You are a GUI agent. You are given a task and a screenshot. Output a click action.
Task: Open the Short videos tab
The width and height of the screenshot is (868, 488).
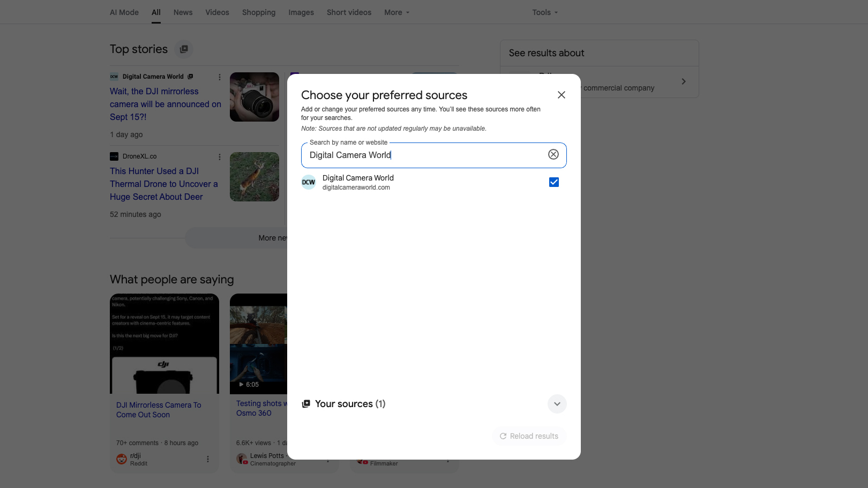[x=349, y=12]
